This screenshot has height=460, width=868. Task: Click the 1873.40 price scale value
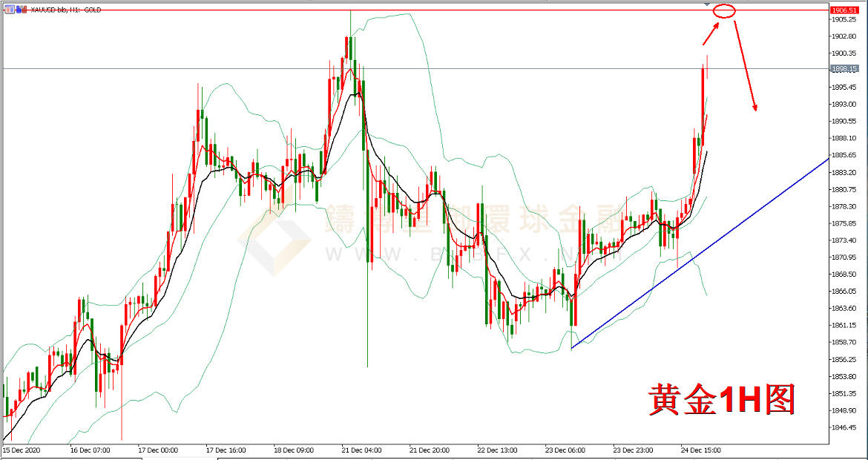click(x=844, y=240)
